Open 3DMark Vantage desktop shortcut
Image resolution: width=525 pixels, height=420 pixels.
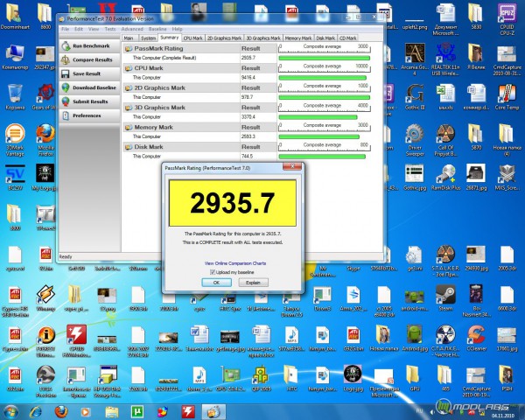pos(15,140)
